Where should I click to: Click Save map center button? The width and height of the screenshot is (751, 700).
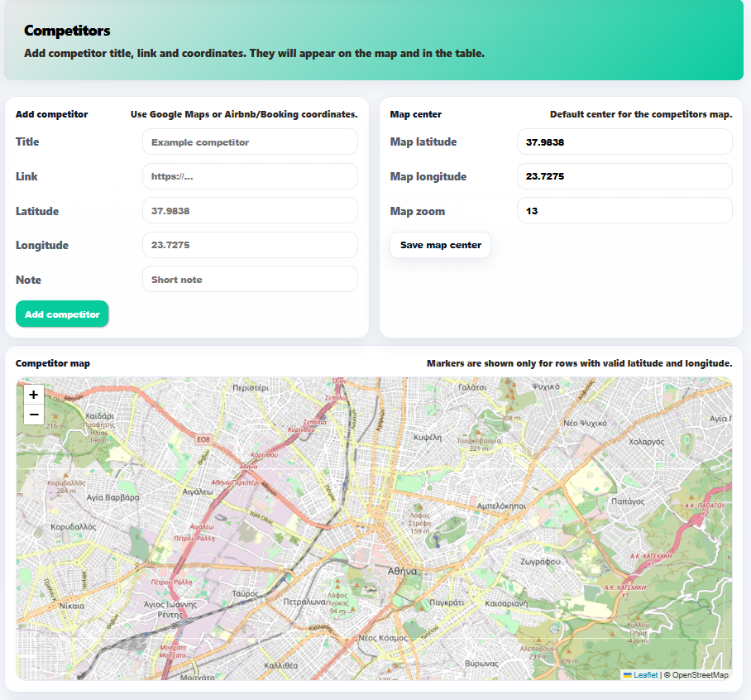[x=441, y=245]
